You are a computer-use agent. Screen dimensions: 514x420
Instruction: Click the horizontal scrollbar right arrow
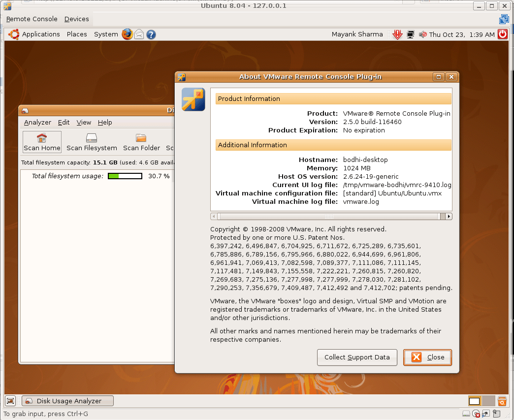pyautogui.click(x=449, y=216)
